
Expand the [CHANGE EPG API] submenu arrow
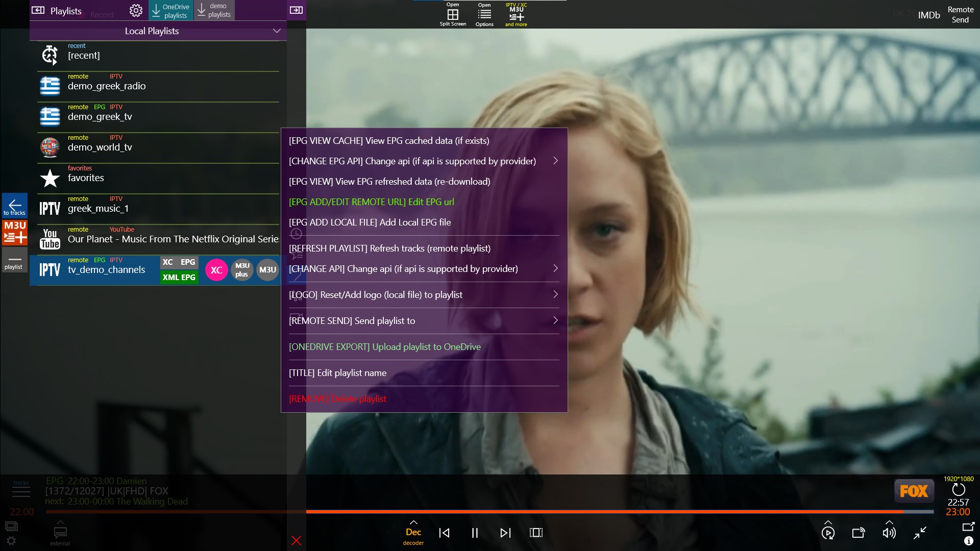556,161
